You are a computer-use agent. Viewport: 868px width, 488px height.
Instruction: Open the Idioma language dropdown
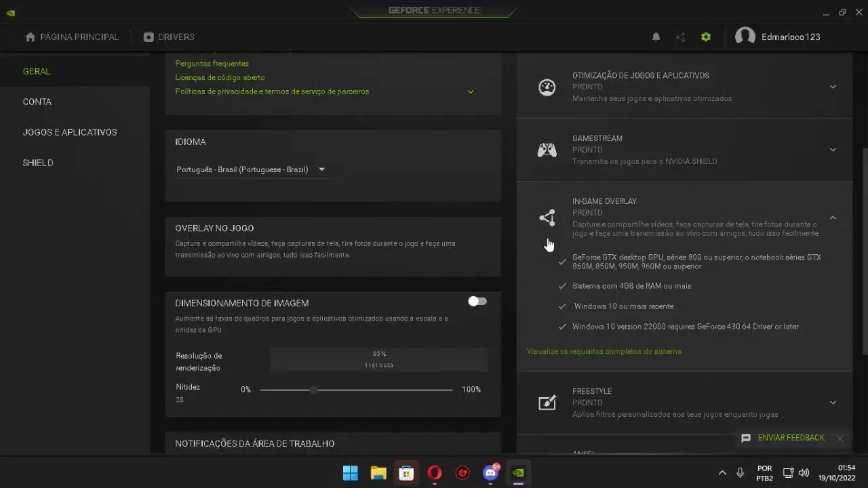click(x=251, y=169)
